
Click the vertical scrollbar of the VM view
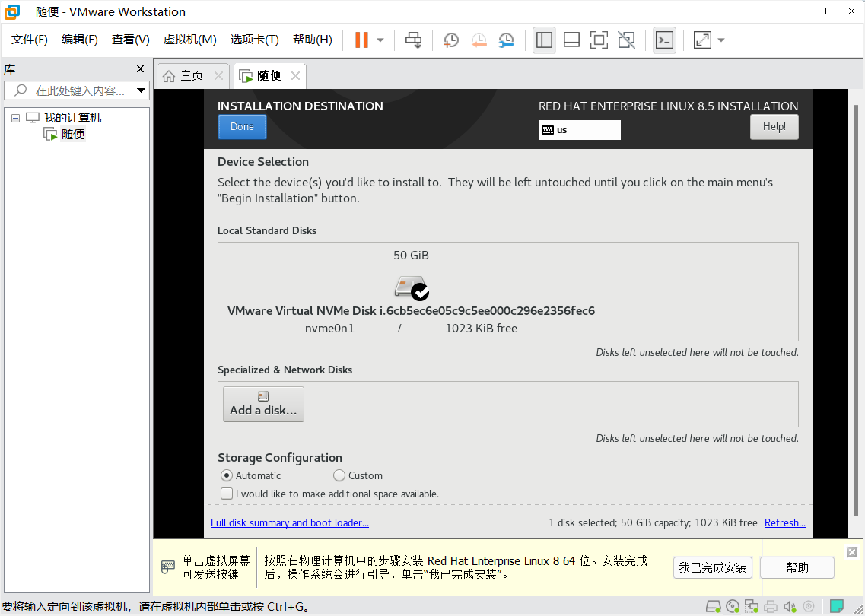pos(856,310)
